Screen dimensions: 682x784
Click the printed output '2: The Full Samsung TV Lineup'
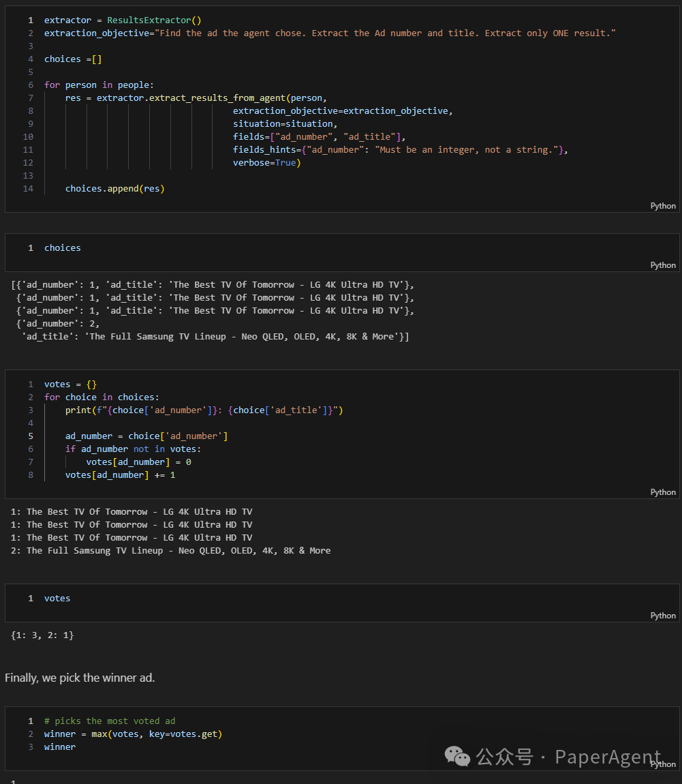point(170,550)
